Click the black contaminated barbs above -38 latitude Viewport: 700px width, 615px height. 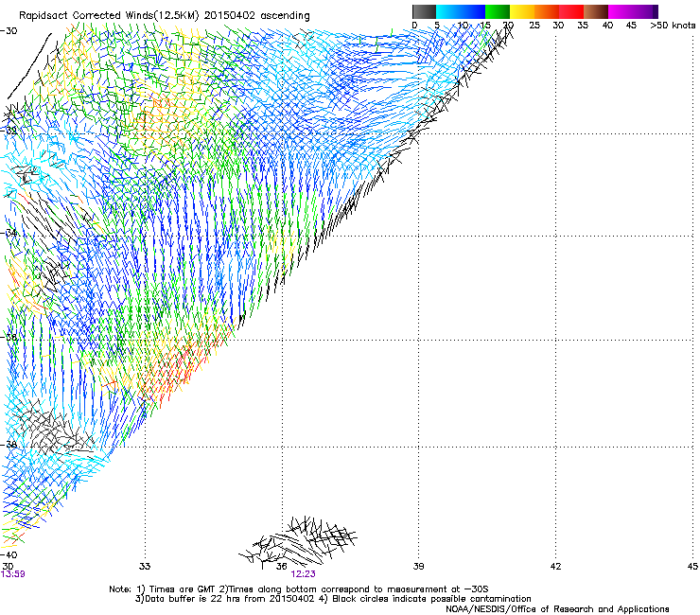(x=54, y=429)
